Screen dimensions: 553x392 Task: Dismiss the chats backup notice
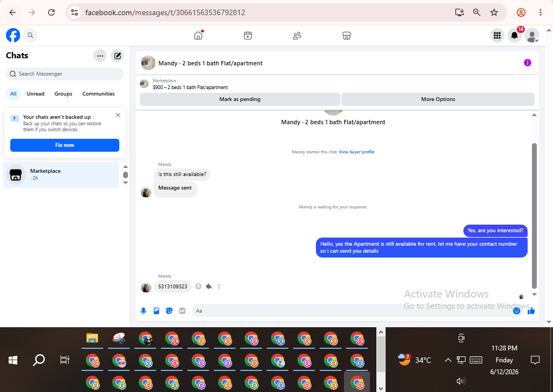[118, 115]
